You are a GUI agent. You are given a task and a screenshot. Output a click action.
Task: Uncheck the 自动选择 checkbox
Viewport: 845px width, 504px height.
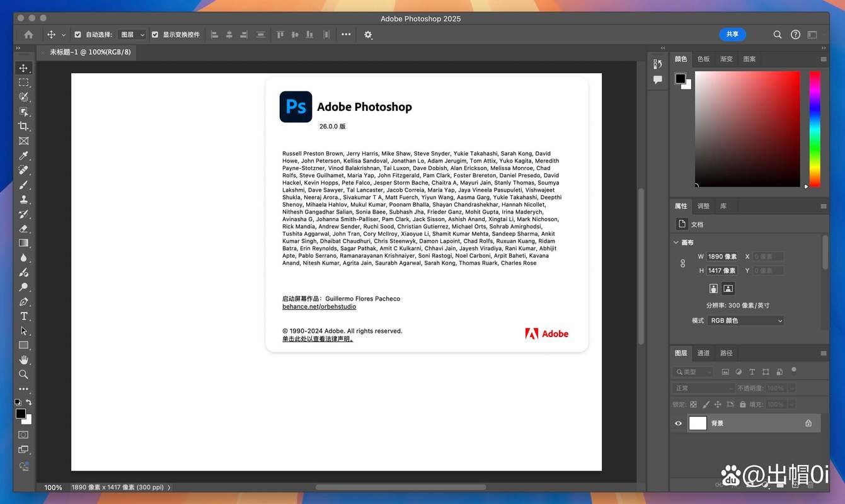click(78, 35)
